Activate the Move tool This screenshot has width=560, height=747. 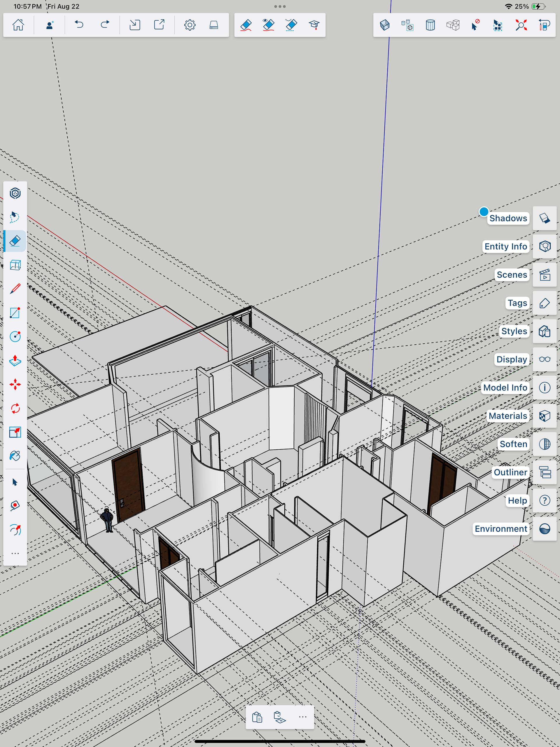[x=15, y=385]
